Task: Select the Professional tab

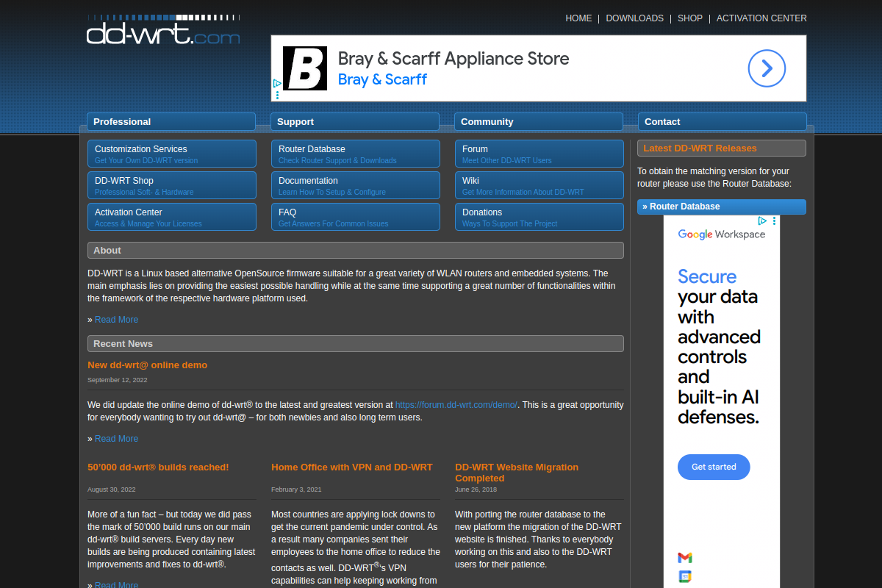Action: [171, 122]
